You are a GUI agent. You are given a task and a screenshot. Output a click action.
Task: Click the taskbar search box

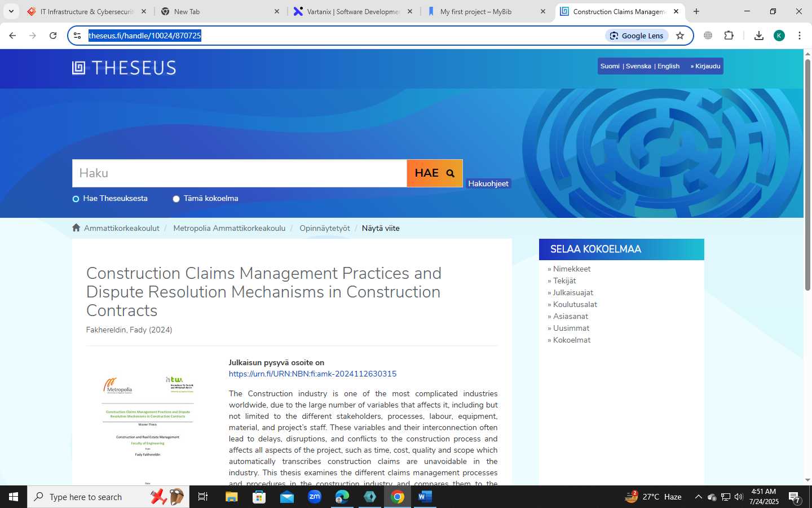coord(108,497)
